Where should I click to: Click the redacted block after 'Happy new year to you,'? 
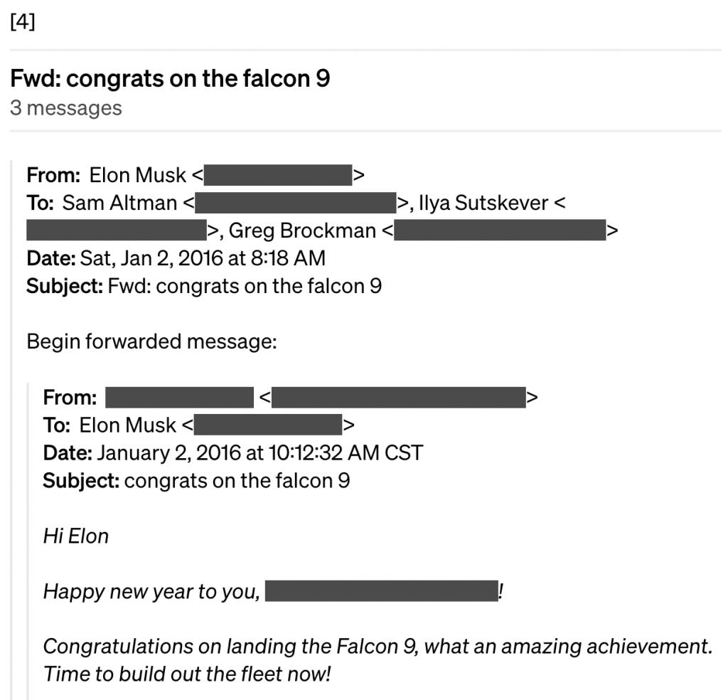tap(382, 591)
